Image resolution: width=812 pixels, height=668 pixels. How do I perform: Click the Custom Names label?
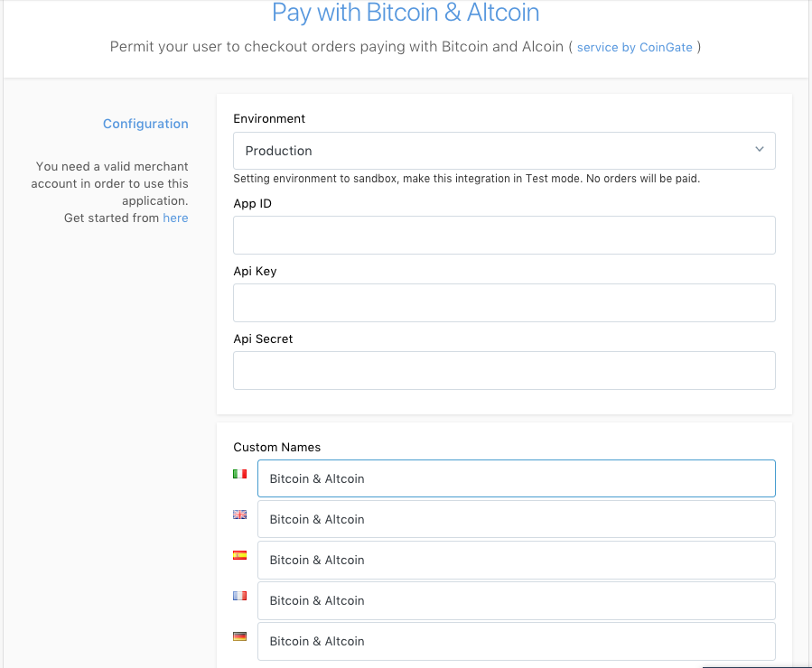tap(276, 447)
